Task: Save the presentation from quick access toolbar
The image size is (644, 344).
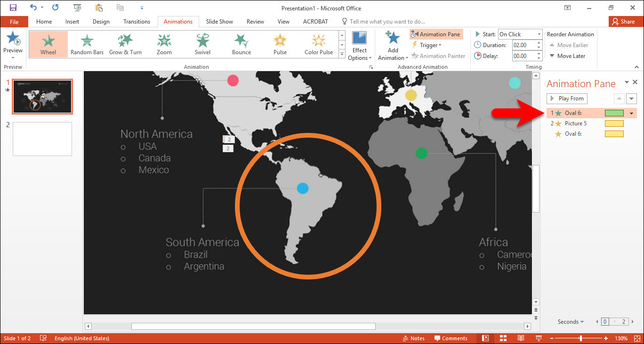Action: point(13,8)
